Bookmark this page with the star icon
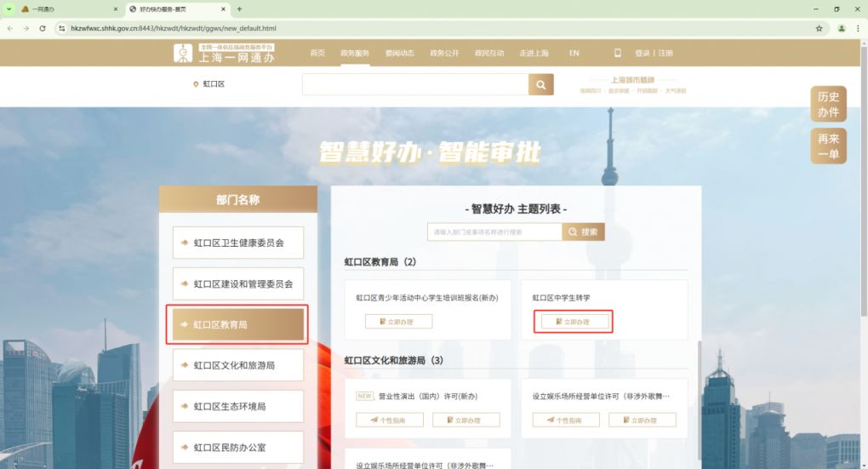The height and width of the screenshot is (469, 868). pos(819,28)
